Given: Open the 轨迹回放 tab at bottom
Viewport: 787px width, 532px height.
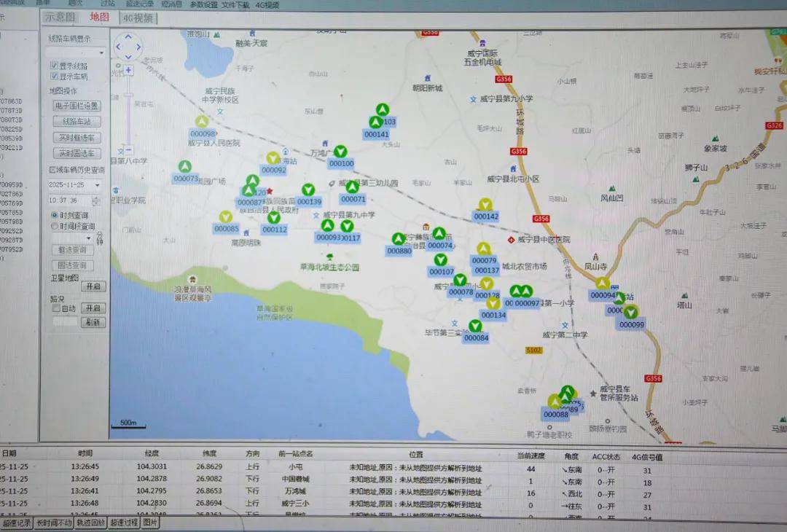Looking at the screenshot, I should 90,523.
